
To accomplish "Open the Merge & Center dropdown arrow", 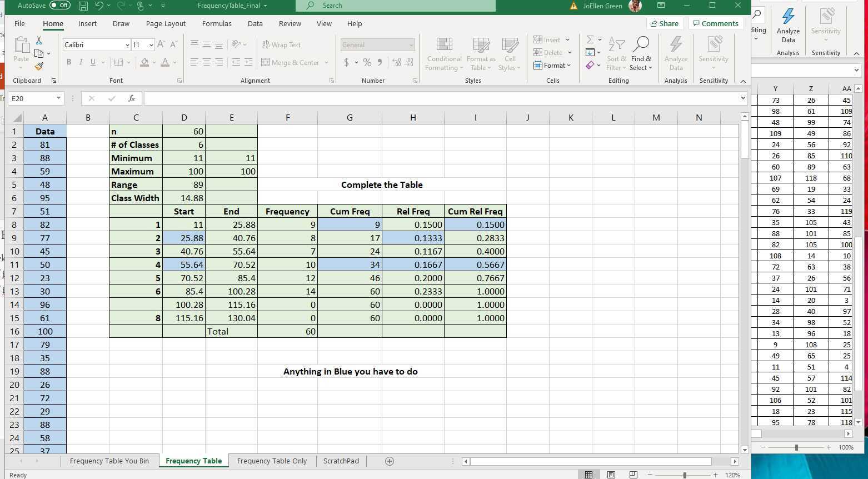I will 326,62.
